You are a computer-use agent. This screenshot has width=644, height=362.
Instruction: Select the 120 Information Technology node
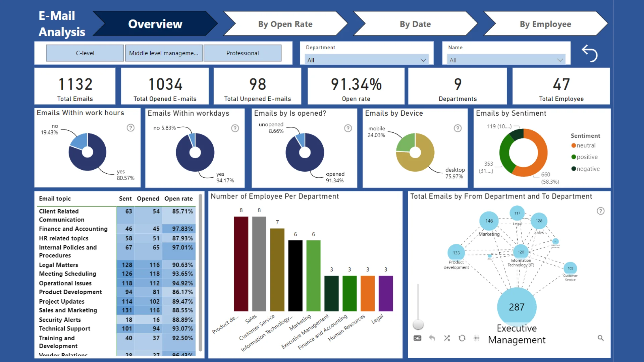(521, 252)
